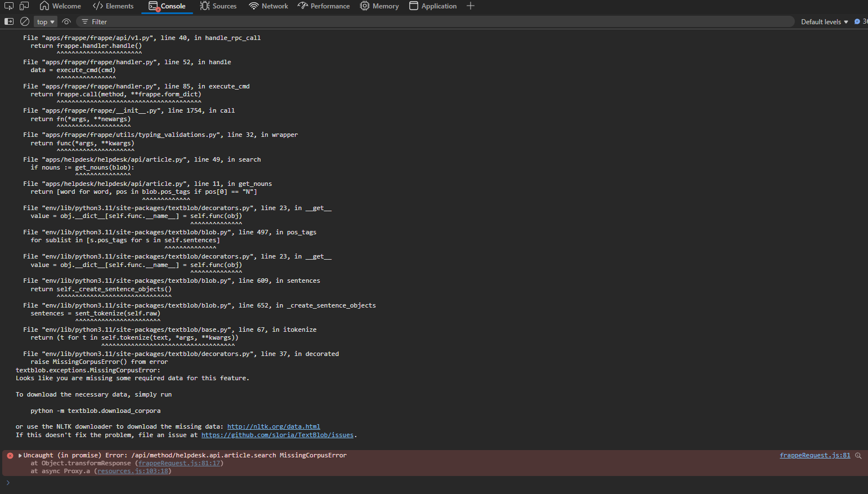The height and width of the screenshot is (494, 868).
Task: Open the console sidebar panel icon
Action: [9, 21]
